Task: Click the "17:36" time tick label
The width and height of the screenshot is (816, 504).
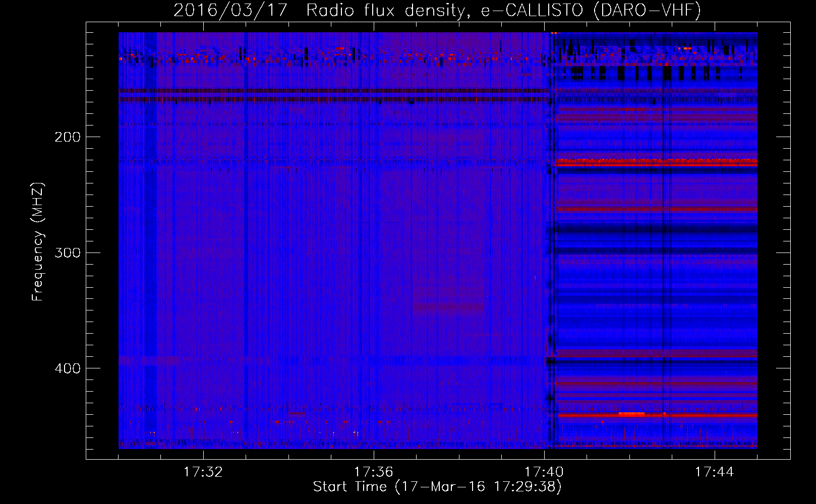Action: [374, 472]
